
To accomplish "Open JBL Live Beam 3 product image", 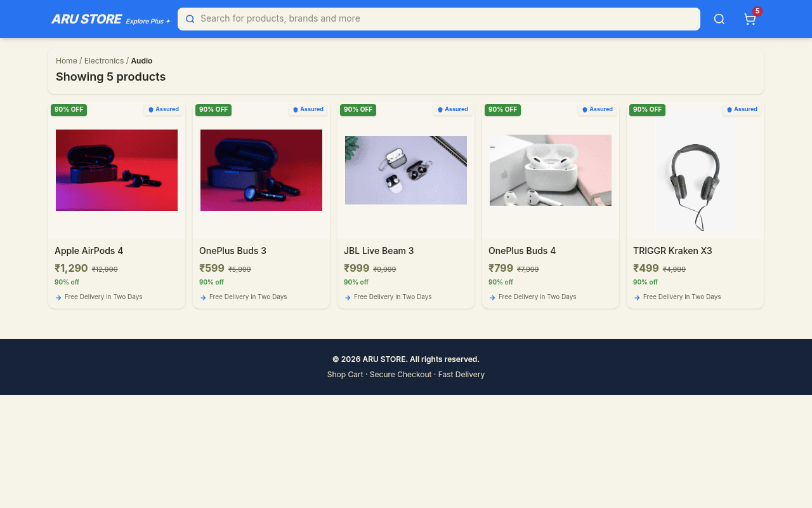I will [406, 170].
